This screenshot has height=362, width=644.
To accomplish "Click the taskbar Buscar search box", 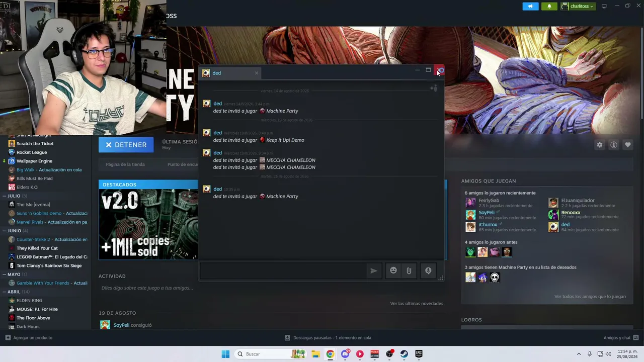I will click(271, 354).
